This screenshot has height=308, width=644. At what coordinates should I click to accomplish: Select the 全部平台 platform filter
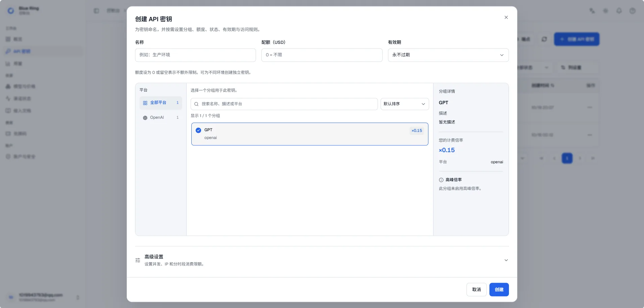[x=161, y=103]
